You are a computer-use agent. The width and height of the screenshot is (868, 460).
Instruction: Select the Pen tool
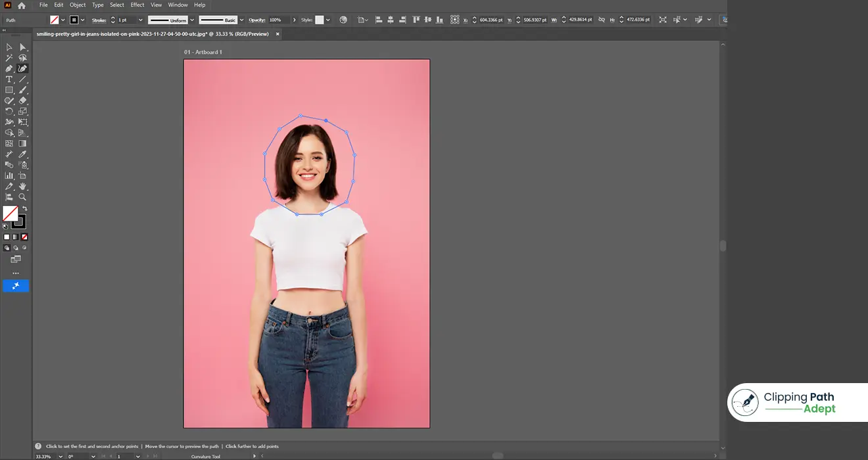pos(9,68)
